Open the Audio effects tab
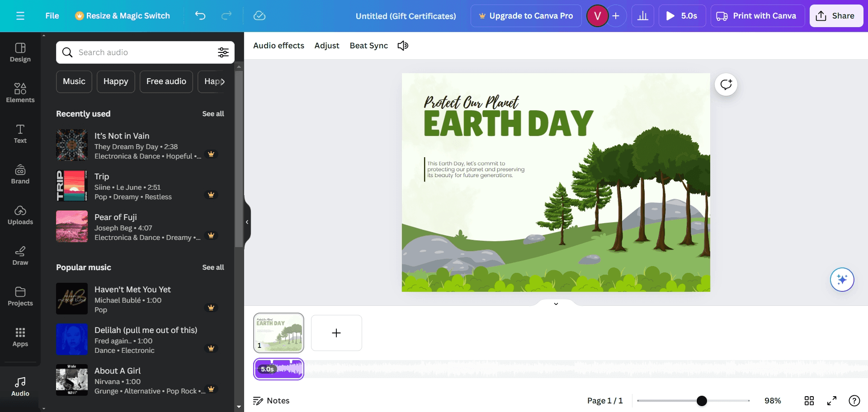The height and width of the screenshot is (412, 868). (x=278, y=46)
